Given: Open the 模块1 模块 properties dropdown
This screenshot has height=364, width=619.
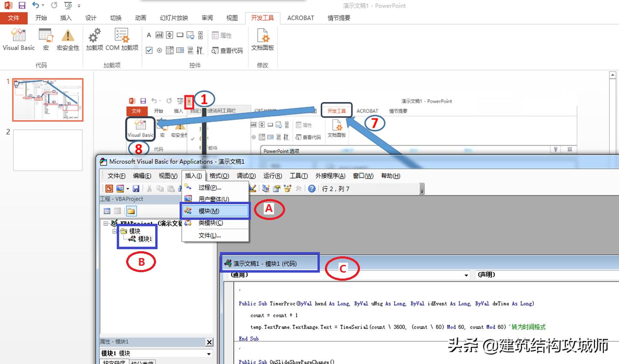Looking at the screenshot, I should [209, 354].
